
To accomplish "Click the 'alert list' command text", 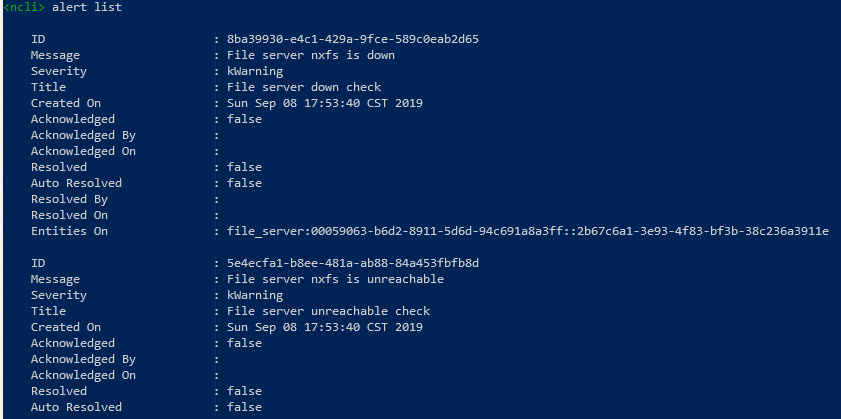I will [x=87, y=8].
